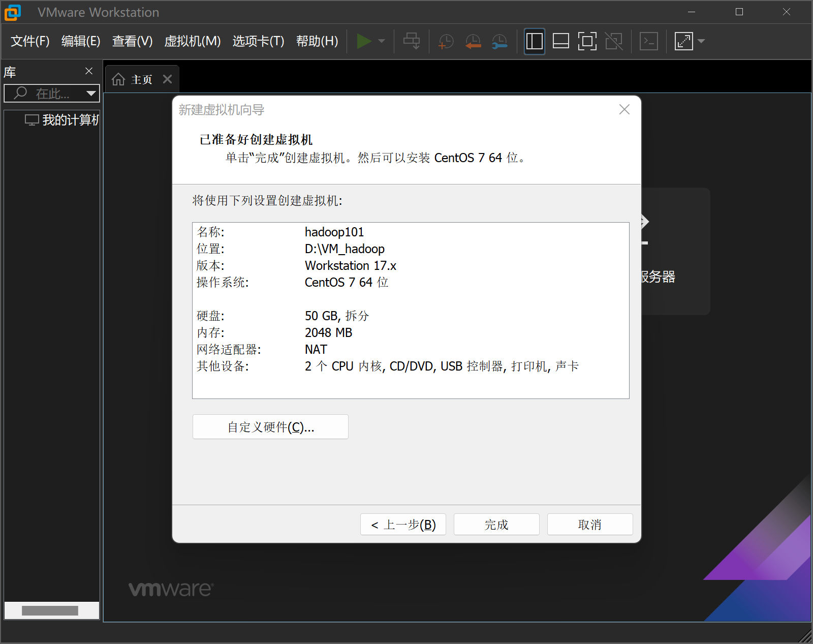Image resolution: width=813 pixels, height=644 pixels.
Task: Click the send Ctrl+Alt+Del toolbar icon
Action: pos(412,41)
